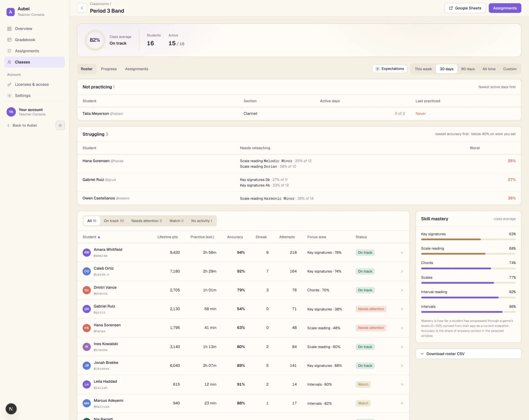Select the All time range
The height and width of the screenshot is (420, 529).
tap(489, 69)
